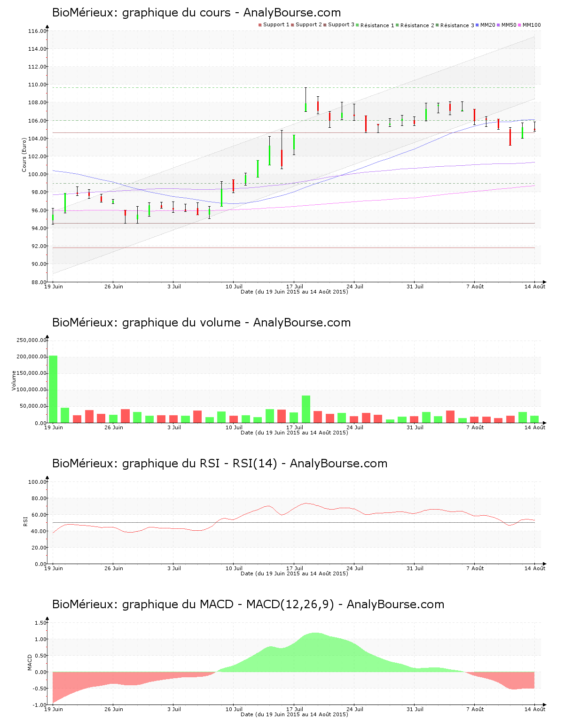Click '26 Juin' on the RSI chart axis
564x728 pixels.
point(114,568)
